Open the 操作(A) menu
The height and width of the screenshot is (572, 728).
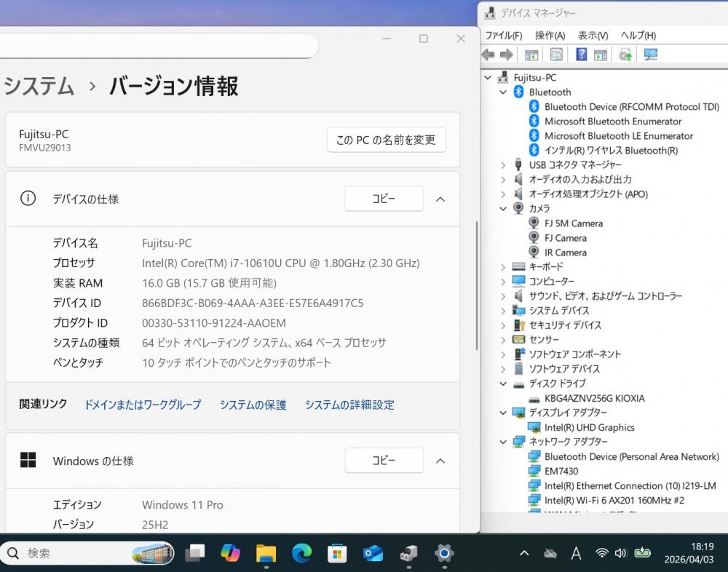pos(550,35)
